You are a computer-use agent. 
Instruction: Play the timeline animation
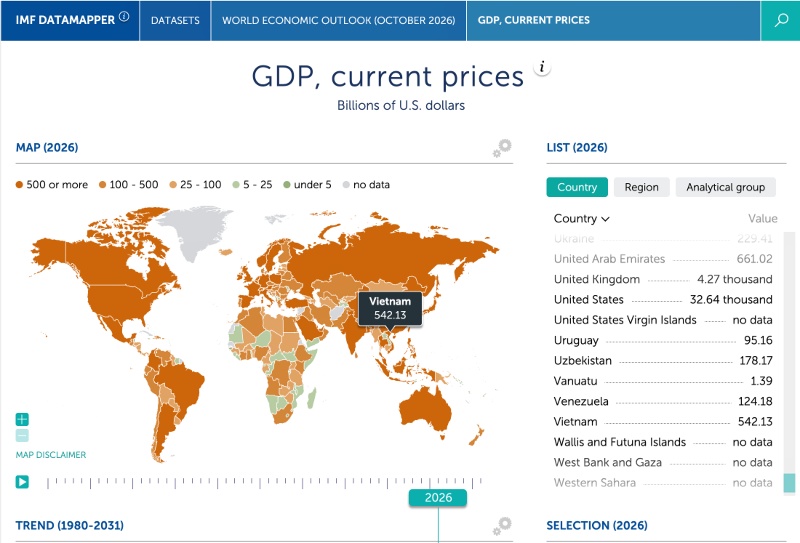(22, 482)
